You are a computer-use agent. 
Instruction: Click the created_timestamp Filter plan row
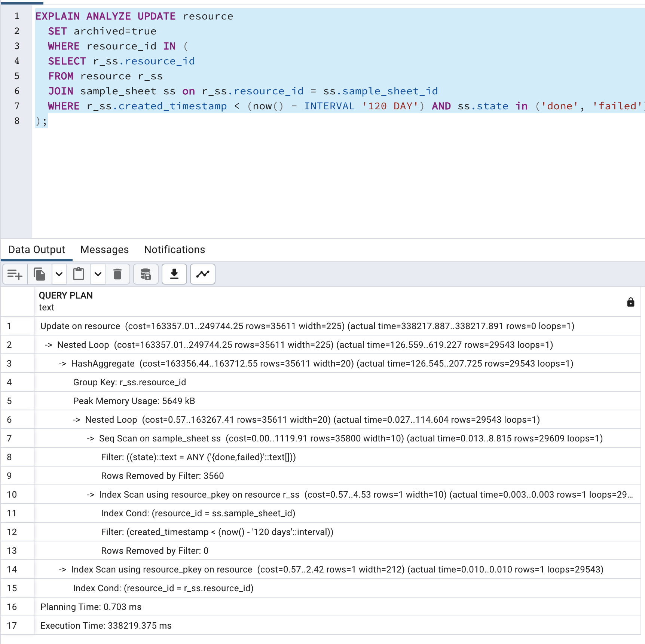[337, 532]
